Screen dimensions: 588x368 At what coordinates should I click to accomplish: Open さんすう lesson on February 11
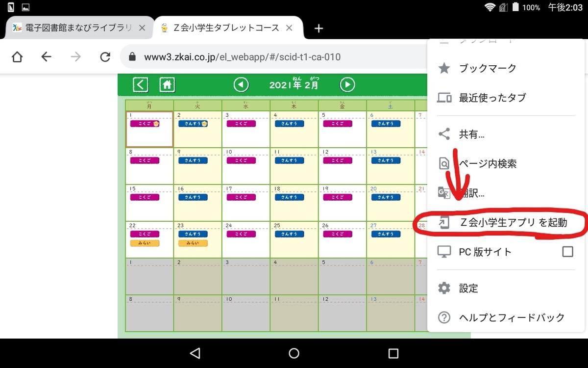pyautogui.click(x=290, y=160)
